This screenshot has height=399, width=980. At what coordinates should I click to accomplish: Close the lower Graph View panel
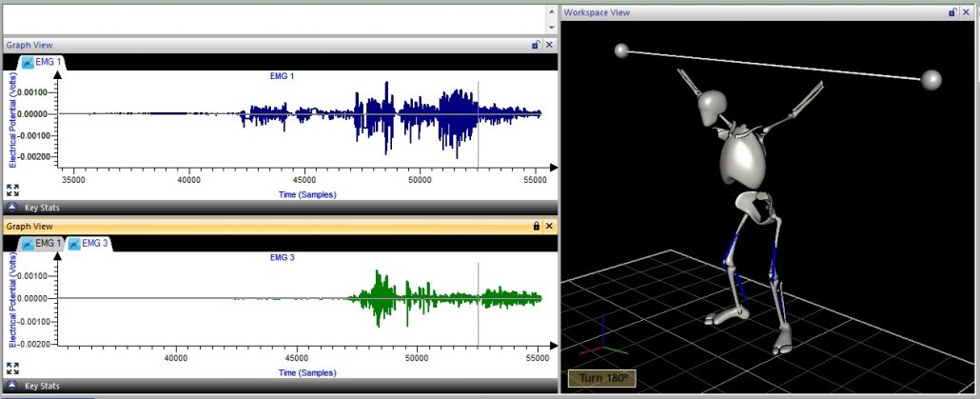point(549,226)
